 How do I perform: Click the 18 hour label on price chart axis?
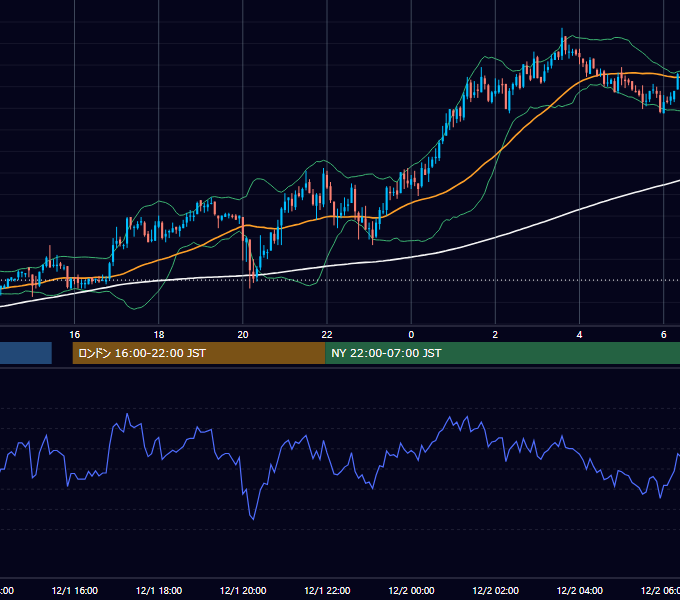(x=159, y=335)
